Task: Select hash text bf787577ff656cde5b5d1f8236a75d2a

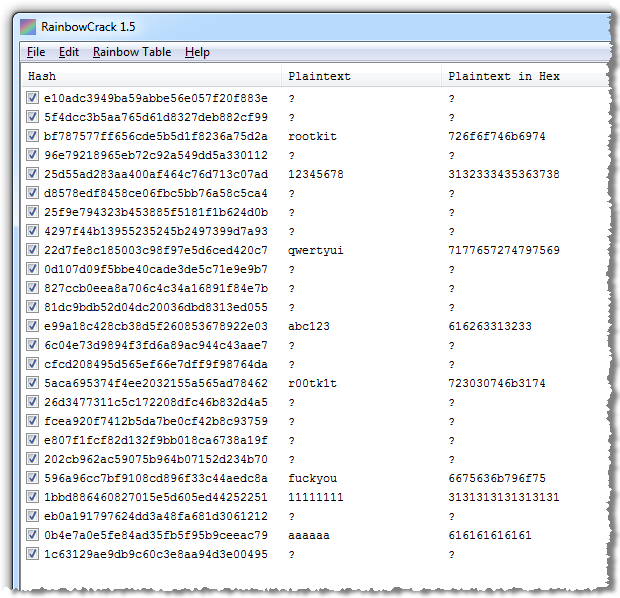Action: click(156, 136)
